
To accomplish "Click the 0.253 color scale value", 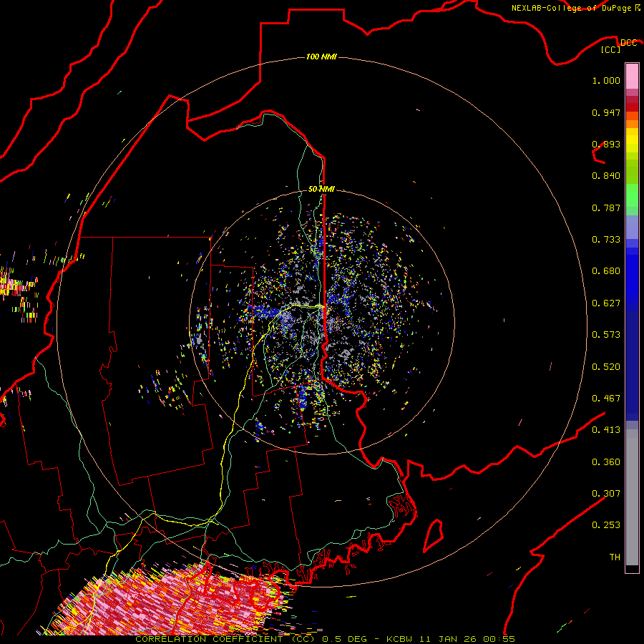I will [x=606, y=525].
